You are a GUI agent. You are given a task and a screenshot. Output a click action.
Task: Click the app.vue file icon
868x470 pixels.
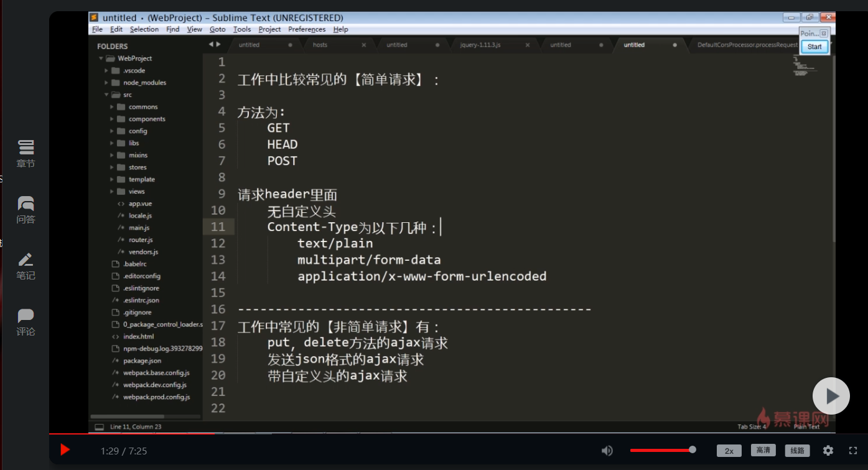click(121, 204)
